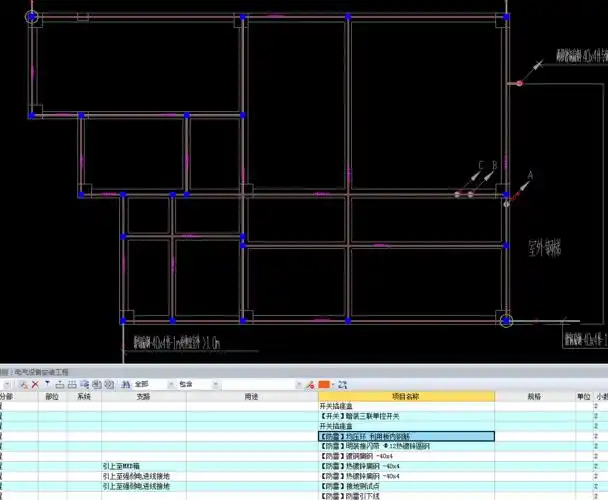Select the highlighted 【防雷】均压环 row
This screenshot has width=608, height=500.
pos(406,437)
